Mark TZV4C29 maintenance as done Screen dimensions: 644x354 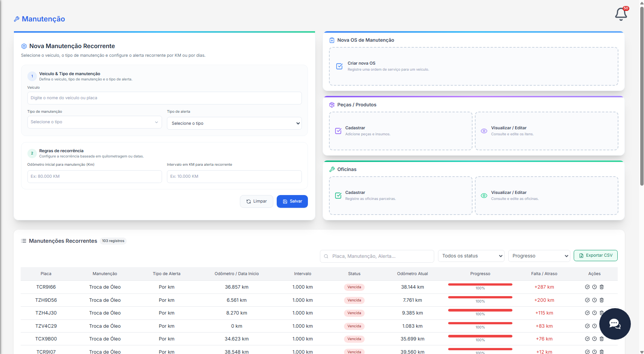click(x=587, y=326)
